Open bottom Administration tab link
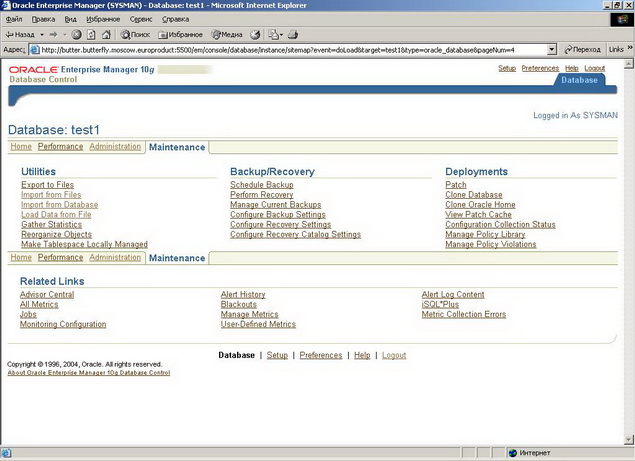The width and height of the screenshot is (635, 461). (115, 257)
